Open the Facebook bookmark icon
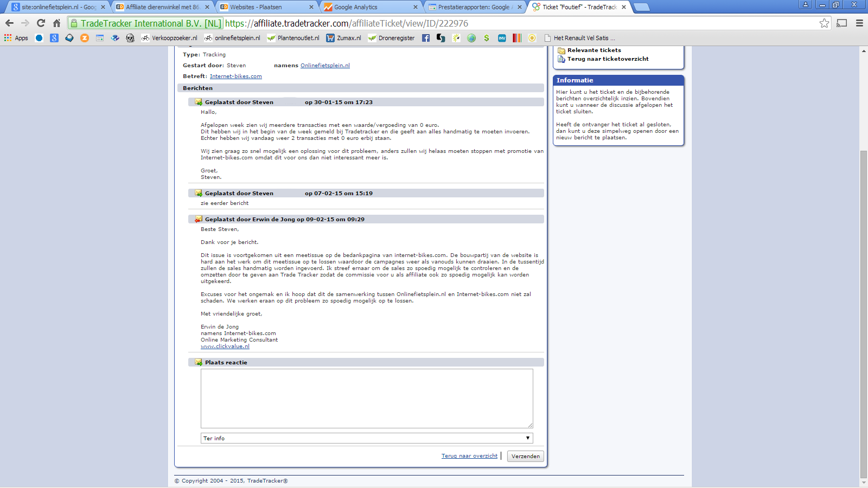The height and width of the screenshot is (488, 868). [426, 38]
